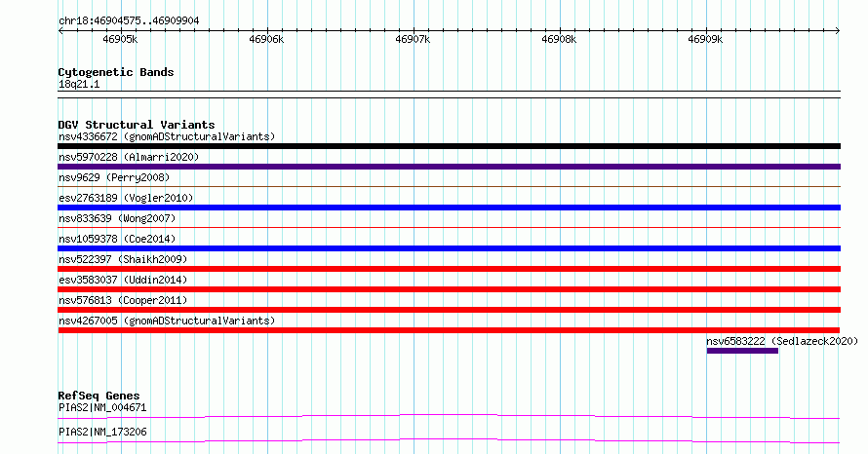
Task: Click the RefSeq Genes track title
Action: pos(99,396)
